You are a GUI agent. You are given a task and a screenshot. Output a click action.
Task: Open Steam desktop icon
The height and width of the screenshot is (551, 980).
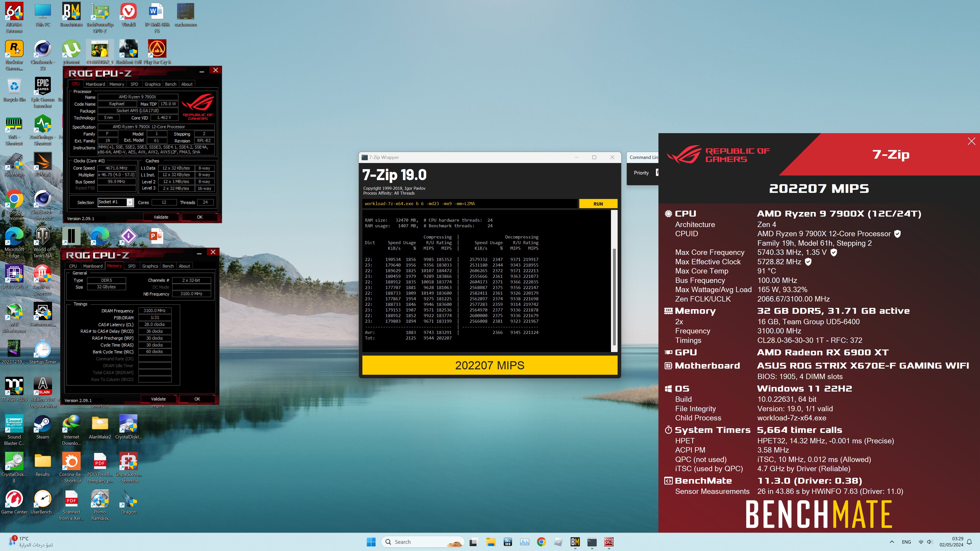[x=43, y=428]
